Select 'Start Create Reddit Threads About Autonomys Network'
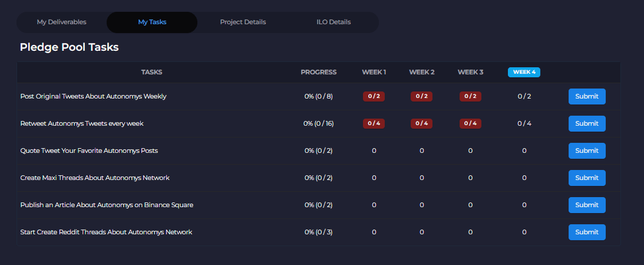Image resolution: width=644 pixels, height=265 pixels. [x=106, y=232]
